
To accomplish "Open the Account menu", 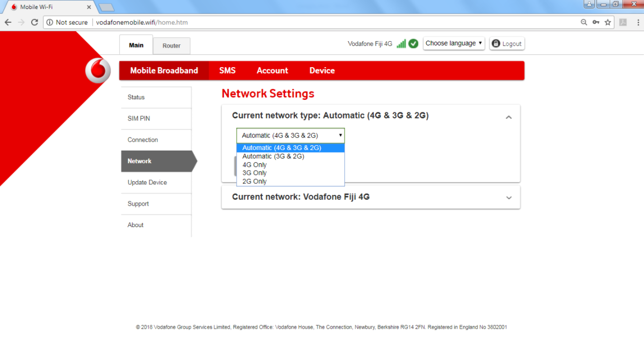I will click(273, 70).
